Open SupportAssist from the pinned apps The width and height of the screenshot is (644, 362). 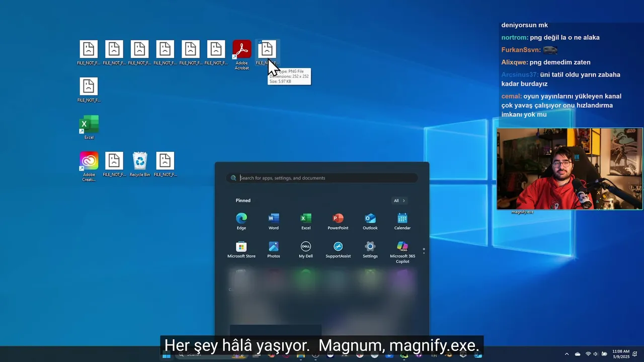point(338,249)
